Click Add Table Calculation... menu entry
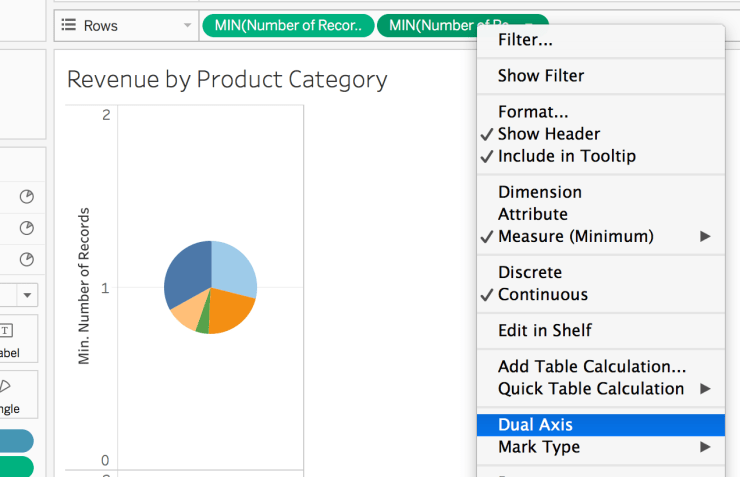Screen dimensions: 740x477 point(592,367)
